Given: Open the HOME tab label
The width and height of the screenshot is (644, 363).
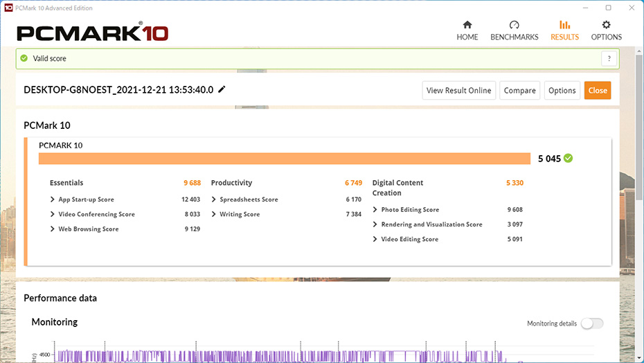Looking at the screenshot, I should (x=467, y=37).
